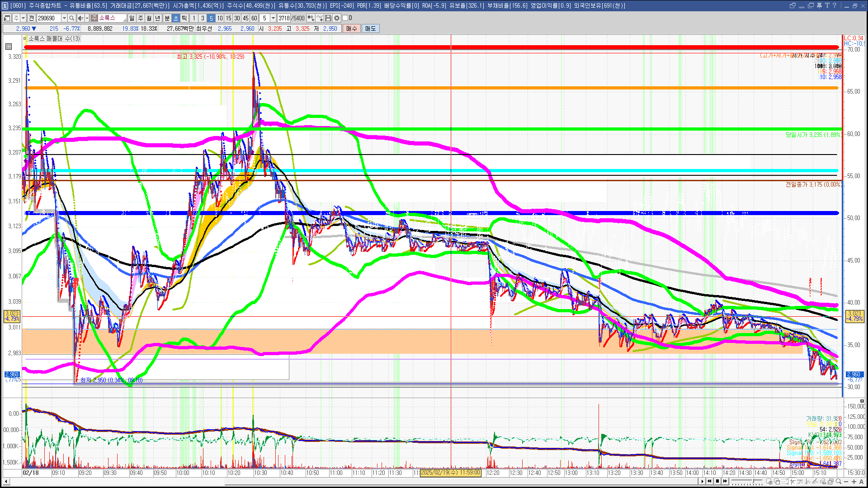Click the 매도 sell button
This screenshot has width=868, height=488.
click(x=371, y=28)
